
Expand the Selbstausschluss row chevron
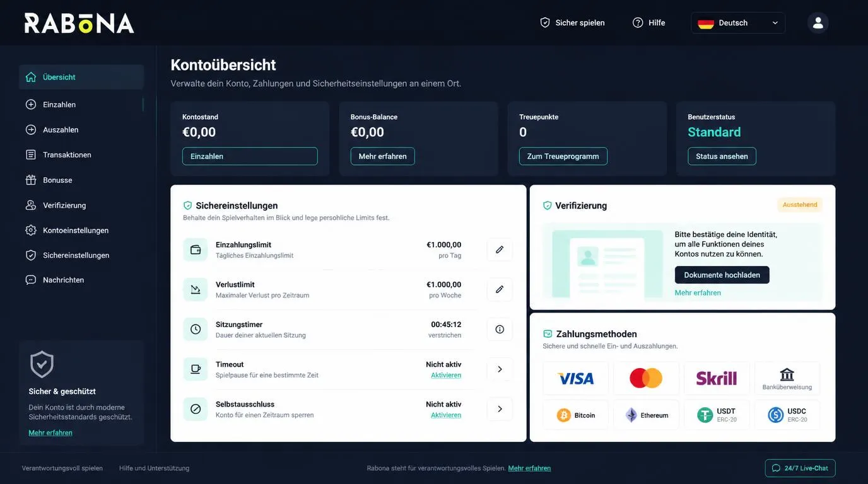click(500, 409)
